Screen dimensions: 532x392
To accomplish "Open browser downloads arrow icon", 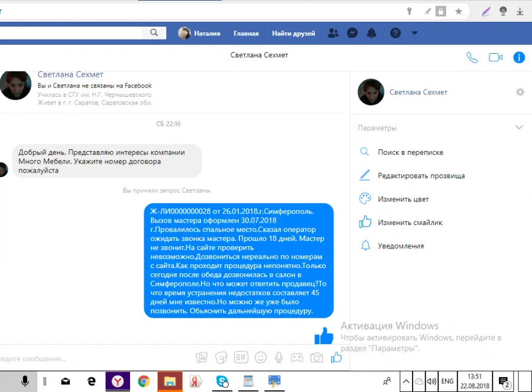I will (x=520, y=12).
